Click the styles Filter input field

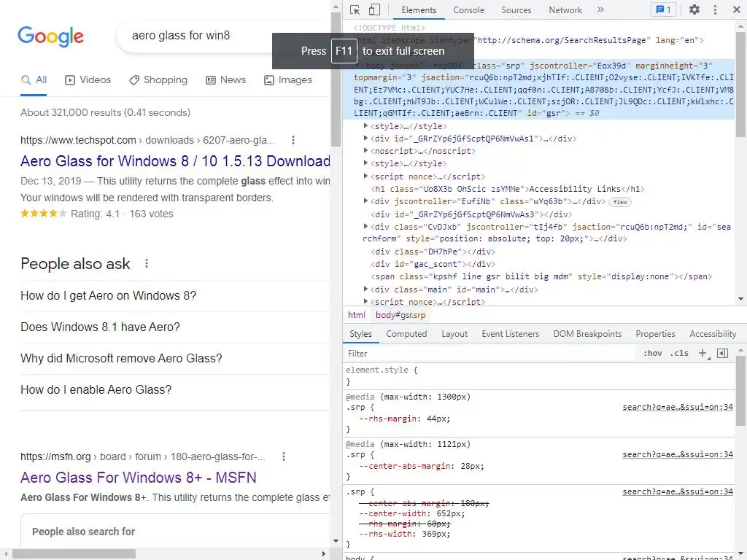point(489,354)
